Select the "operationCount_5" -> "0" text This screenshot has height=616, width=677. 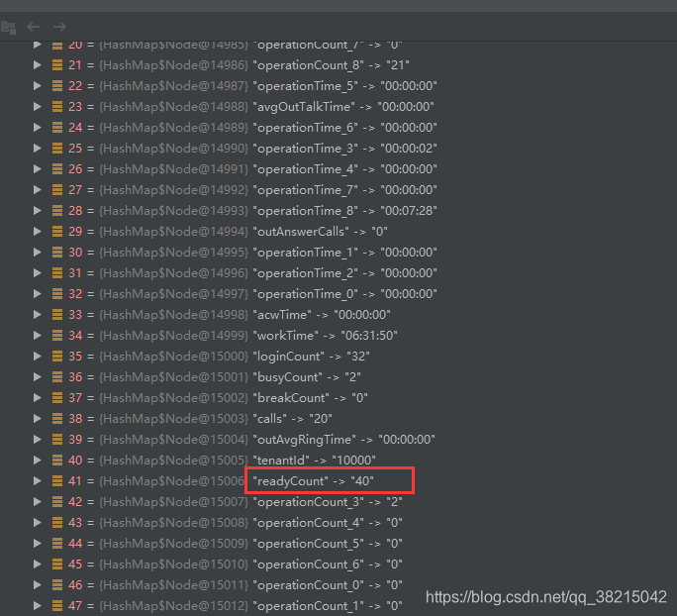[328, 544]
